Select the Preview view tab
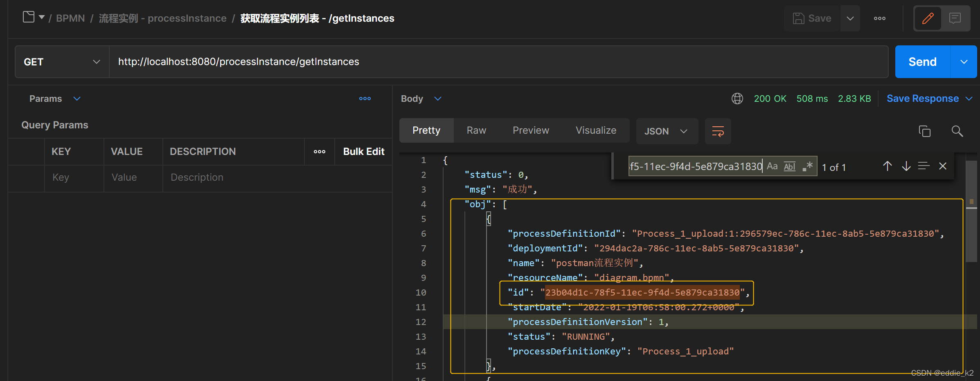Screen dimensions: 980x381 click(531, 130)
